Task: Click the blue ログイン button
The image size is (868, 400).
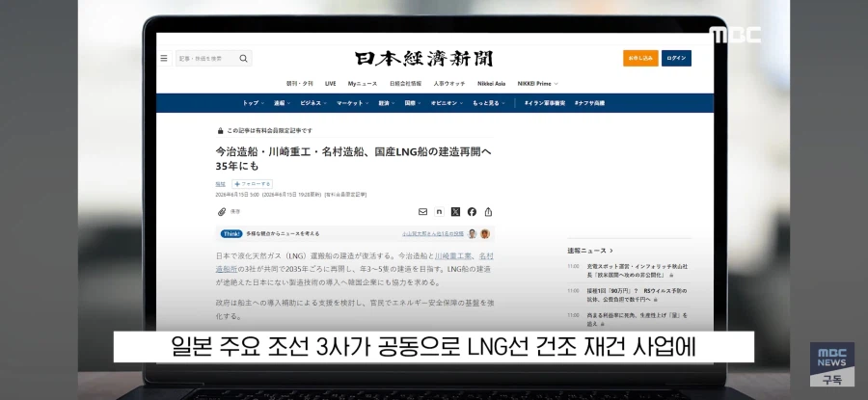Action: 676,58
